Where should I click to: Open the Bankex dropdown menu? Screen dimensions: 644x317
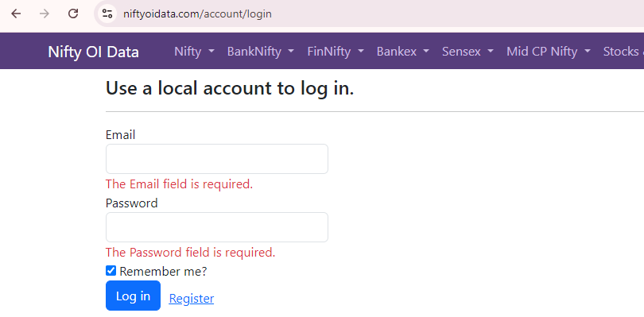[x=403, y=52]
